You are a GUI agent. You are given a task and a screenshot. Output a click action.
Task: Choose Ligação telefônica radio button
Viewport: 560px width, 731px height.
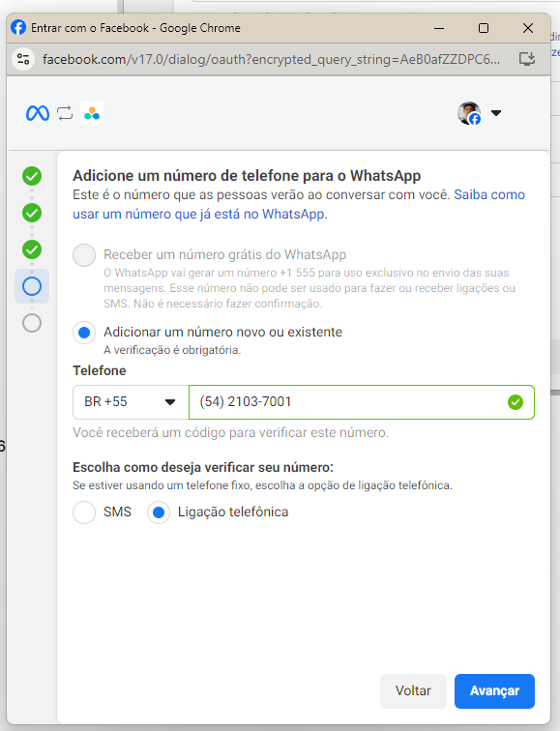159,512
